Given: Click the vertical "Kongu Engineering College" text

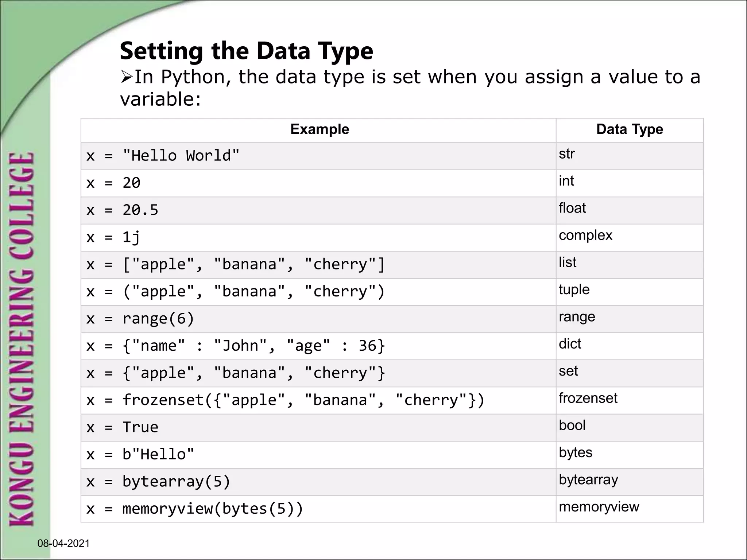Looking at the screenshot, I should pos(22,339).
